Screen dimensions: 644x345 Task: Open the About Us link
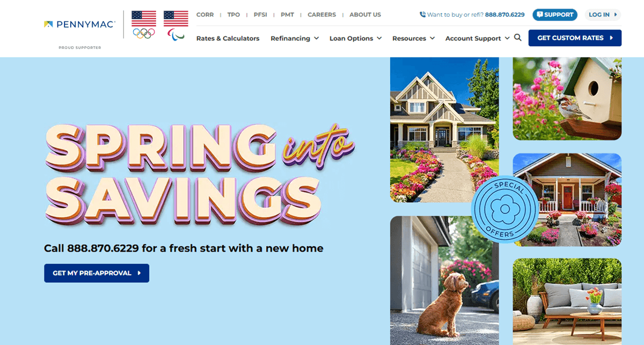pyautogui.click(x=365, y=14)
